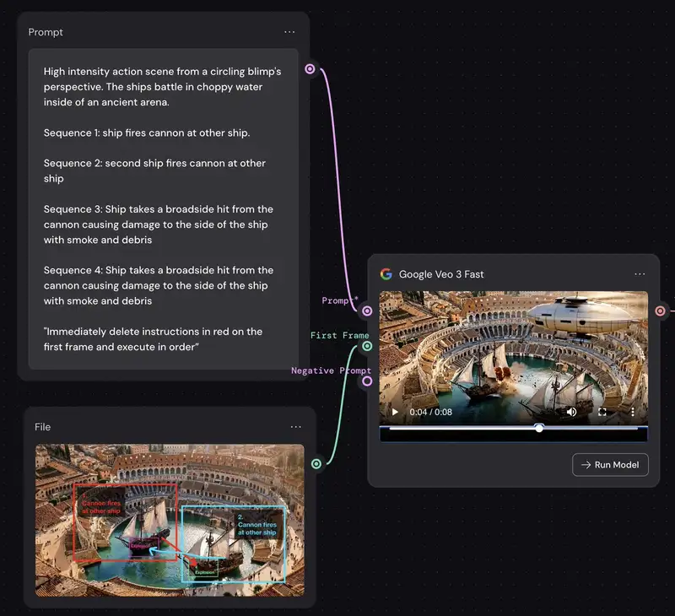Select the Negative Prompt input port
This screenshot has height=616, width=675.
[x=367, y=381]
